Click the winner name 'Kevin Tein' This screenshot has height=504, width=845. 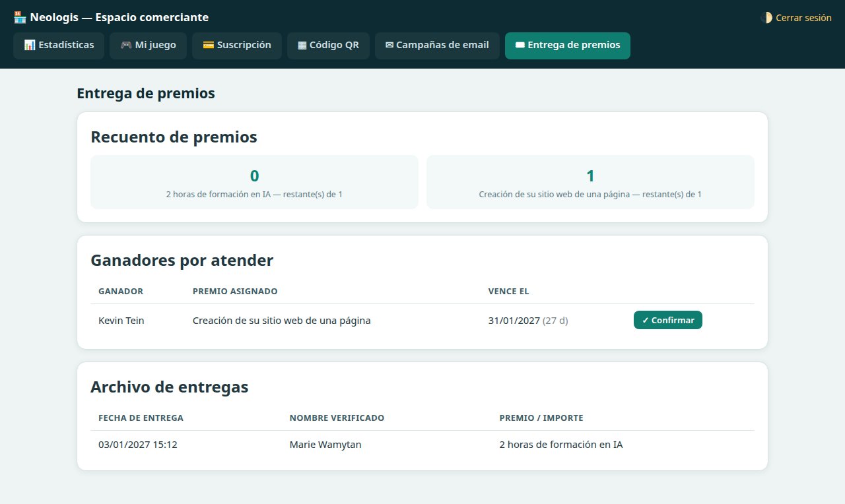[x=121, y=321]
